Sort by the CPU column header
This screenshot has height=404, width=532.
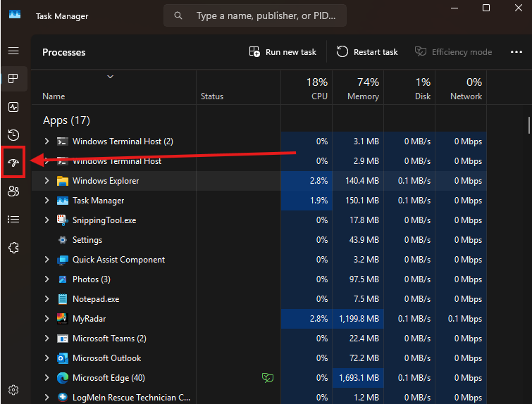point(307,88)
